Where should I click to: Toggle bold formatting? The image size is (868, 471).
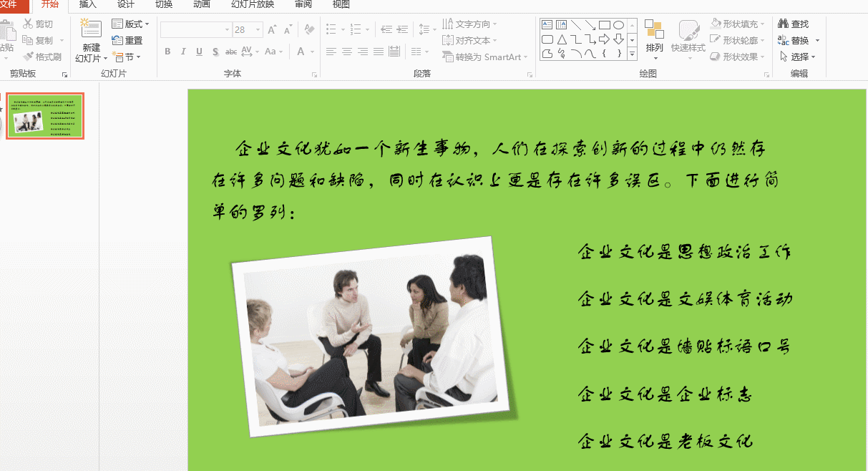(x=167, y=52)
